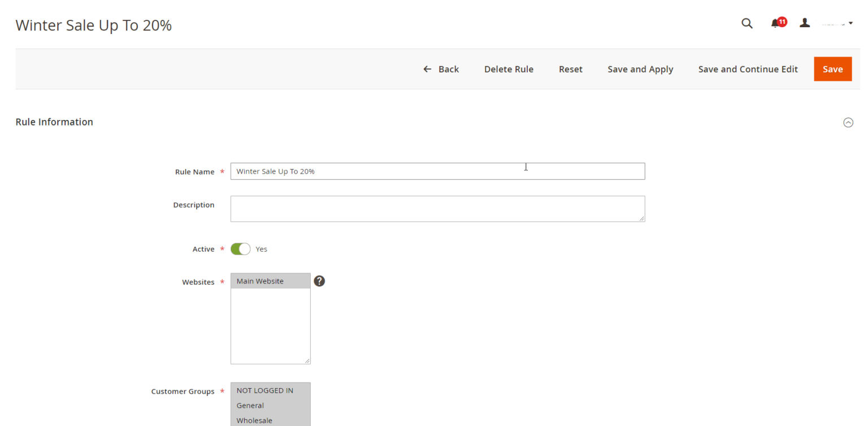Click into the Rule Name field
The width and height of the screenshot is (868, 426).
tap(437, 171)
